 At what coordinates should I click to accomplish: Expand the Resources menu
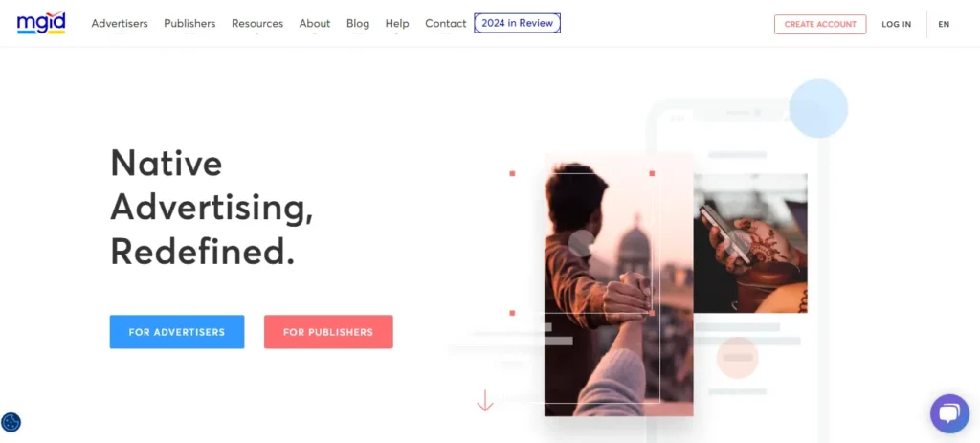coord(256,24)
